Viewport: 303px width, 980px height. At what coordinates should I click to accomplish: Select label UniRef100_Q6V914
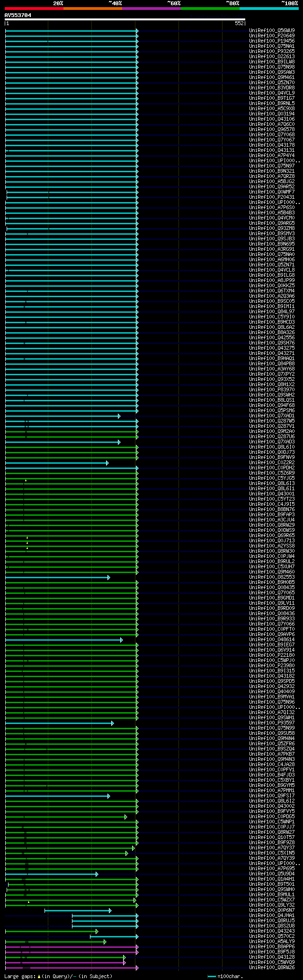(x=272, y=650)
